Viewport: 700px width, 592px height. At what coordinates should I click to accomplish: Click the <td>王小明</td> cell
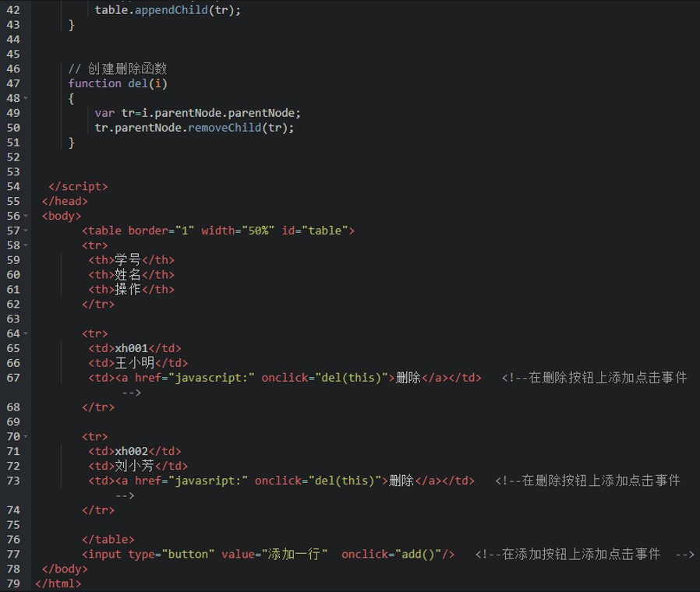point(138,363)
